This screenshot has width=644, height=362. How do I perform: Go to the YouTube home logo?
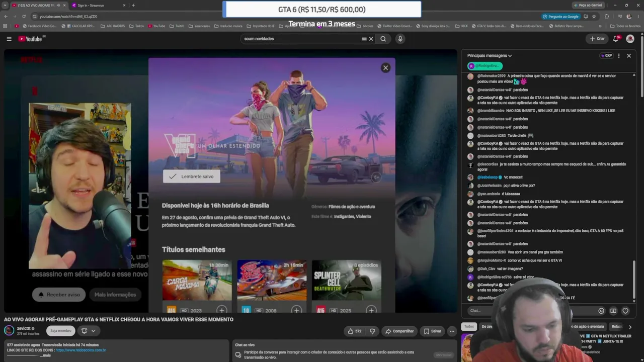click(30, 39)
